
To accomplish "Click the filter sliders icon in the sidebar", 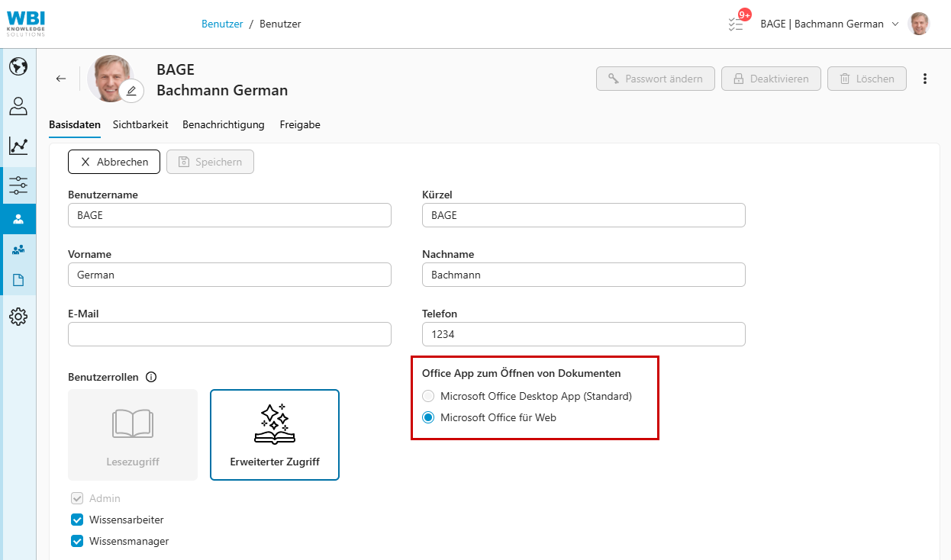I will tap(18, 185).
